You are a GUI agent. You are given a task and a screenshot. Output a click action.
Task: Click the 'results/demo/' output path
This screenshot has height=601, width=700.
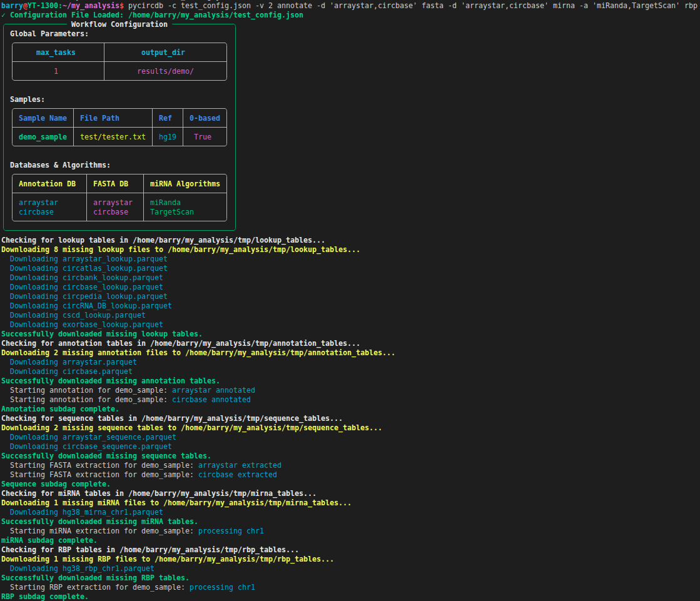point(165,71)
